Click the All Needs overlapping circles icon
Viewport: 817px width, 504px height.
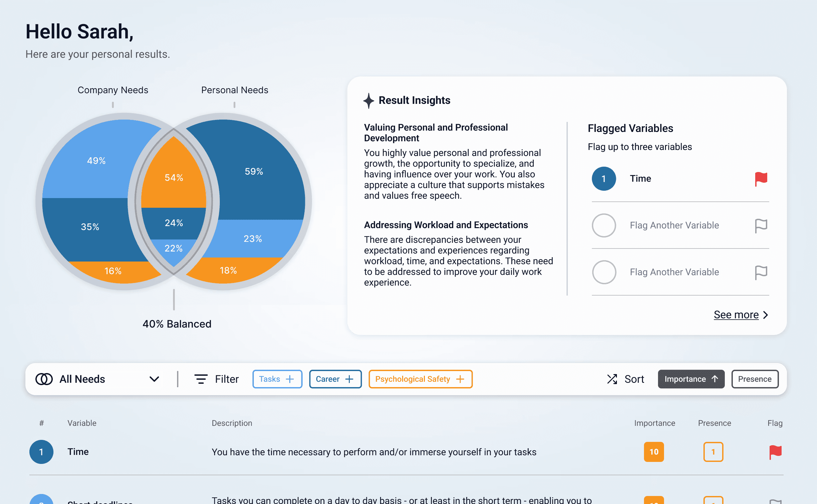[x=44, y=379]
